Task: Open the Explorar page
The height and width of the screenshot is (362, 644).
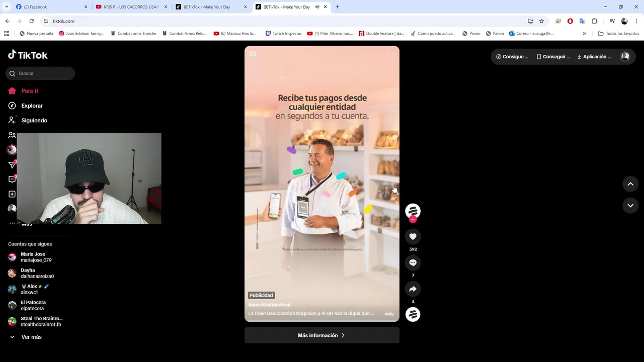Action: tap(32, 106)
